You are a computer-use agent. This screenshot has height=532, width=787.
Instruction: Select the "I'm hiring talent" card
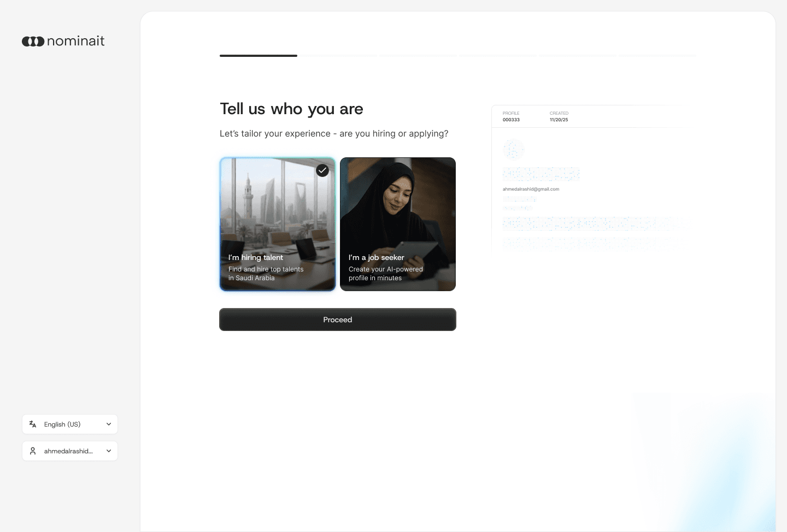pyautogui.click(x=278, y=224)
